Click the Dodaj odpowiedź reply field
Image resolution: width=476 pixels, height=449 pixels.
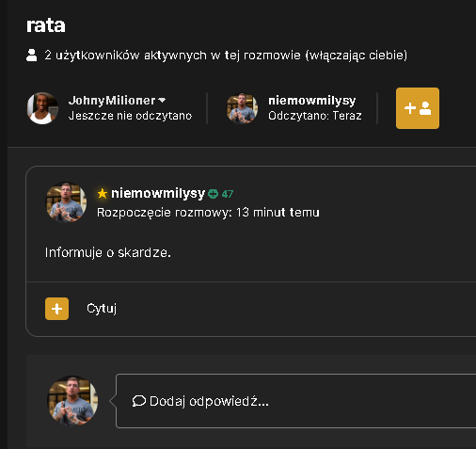[x=295, y=401]
